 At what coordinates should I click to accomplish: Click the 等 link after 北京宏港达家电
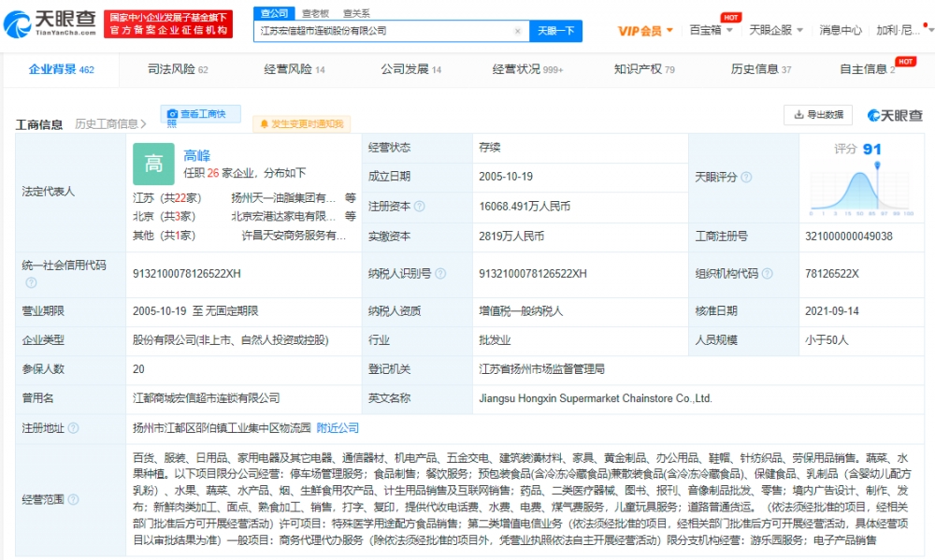pyautogui.click(x=350, y=217)
